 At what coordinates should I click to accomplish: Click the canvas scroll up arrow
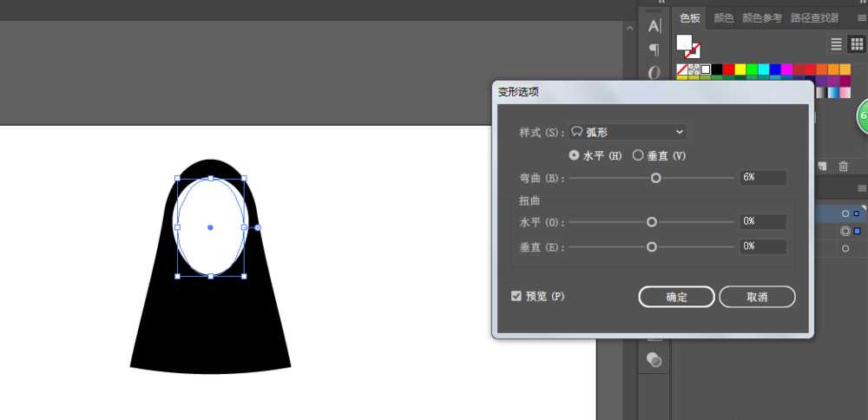point(629,27)
